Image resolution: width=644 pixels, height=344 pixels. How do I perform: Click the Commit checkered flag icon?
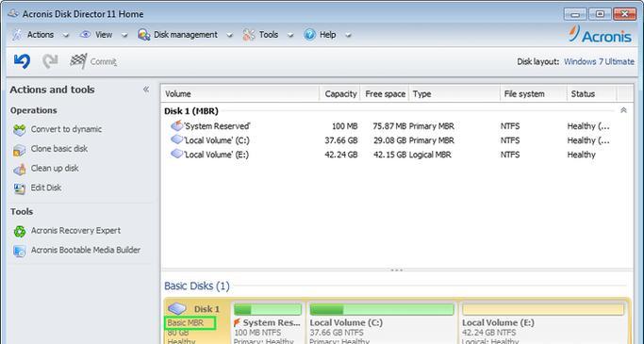[78, 61]
